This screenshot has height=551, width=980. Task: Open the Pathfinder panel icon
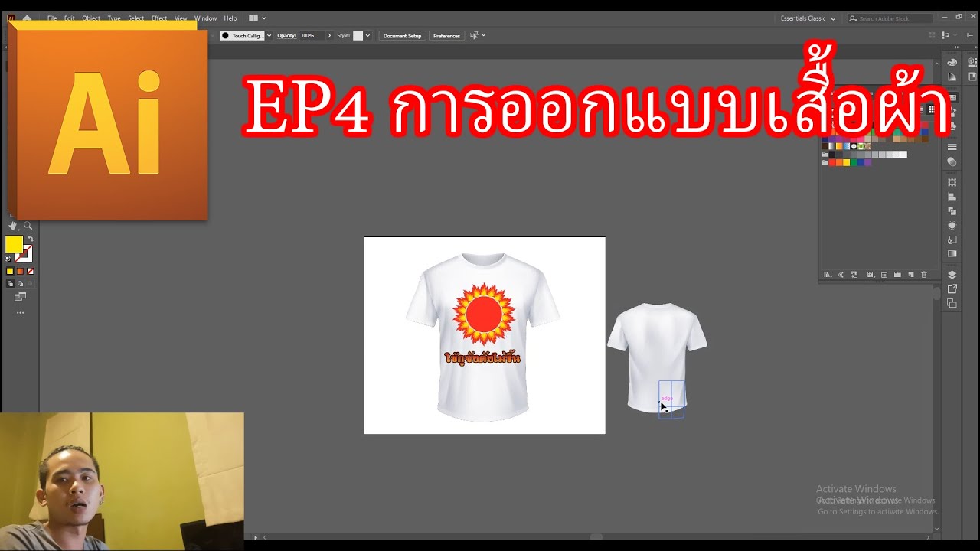coord(952,210)
